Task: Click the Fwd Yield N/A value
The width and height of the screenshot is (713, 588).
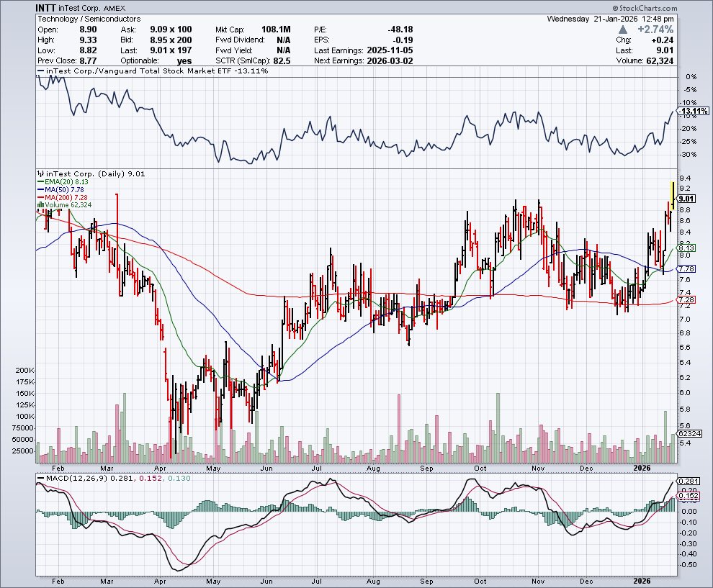Action: point(283,50)
